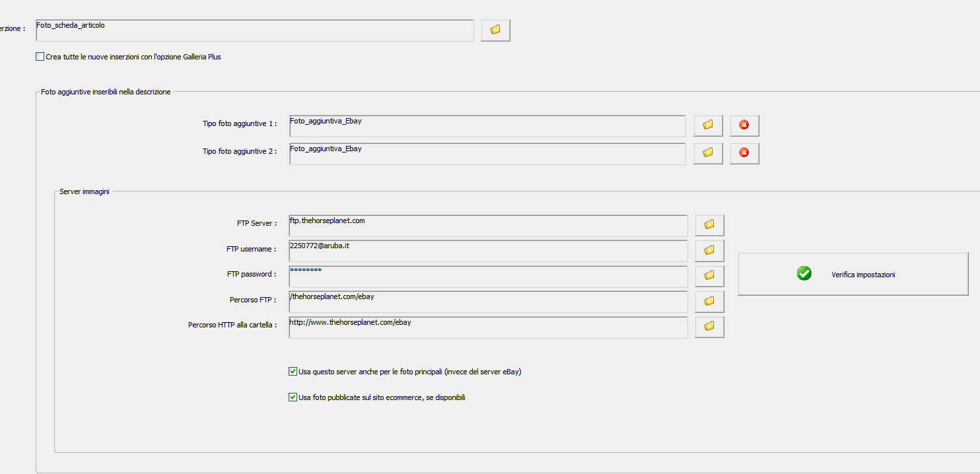Enable Galleria Plus option for new listings
The image size is (980, 474).
[x=40, y=57]
